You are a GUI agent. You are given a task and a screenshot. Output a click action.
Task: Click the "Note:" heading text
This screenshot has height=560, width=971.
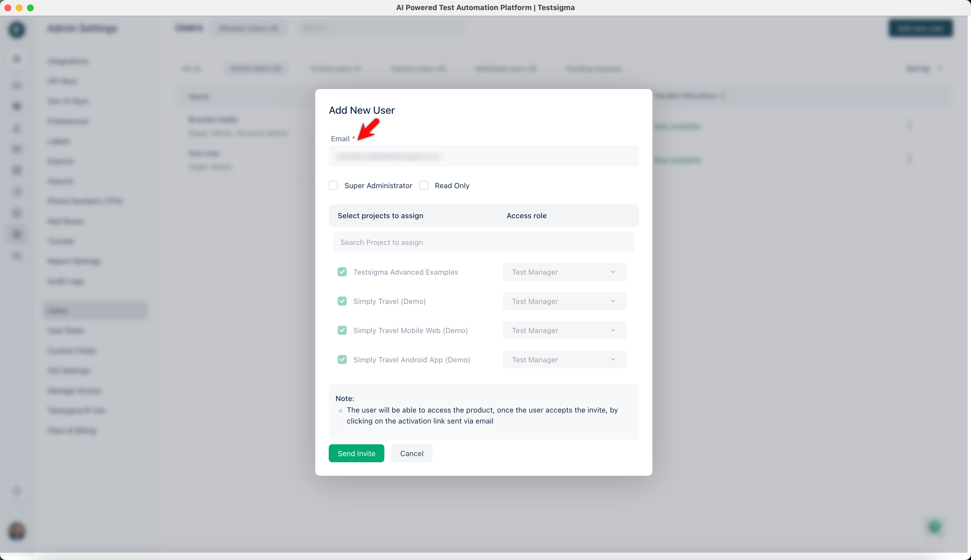click(345, 399)
